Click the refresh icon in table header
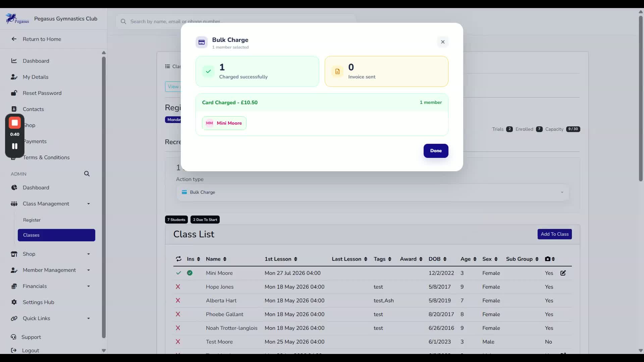The height and width of the screenshot is (362, 644). [178, 259]
